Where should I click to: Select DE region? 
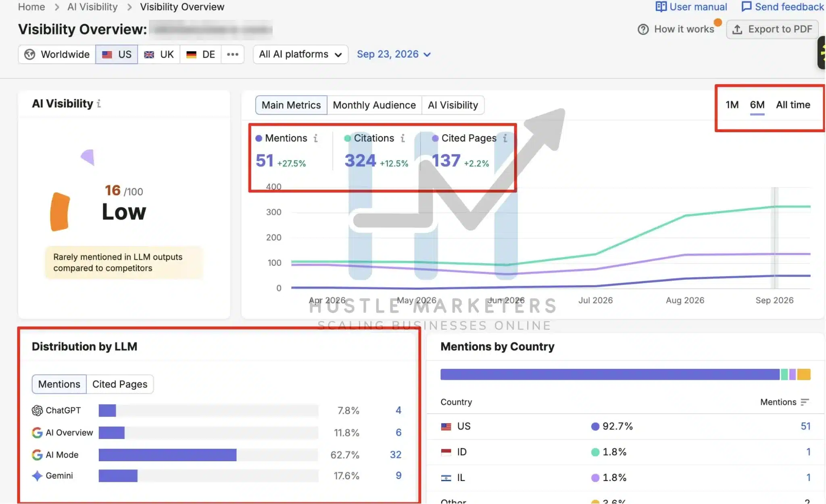tap(200, 54)
